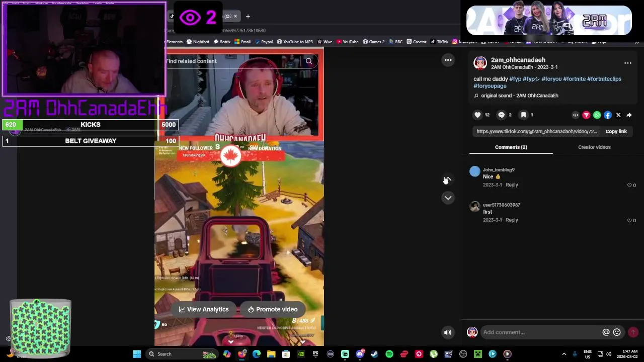The width and height of the screenshot is (644, 362).
Task: Open Microsoft Edge from the taskbar
Action: pyautogui.click(x=257, y=354)
